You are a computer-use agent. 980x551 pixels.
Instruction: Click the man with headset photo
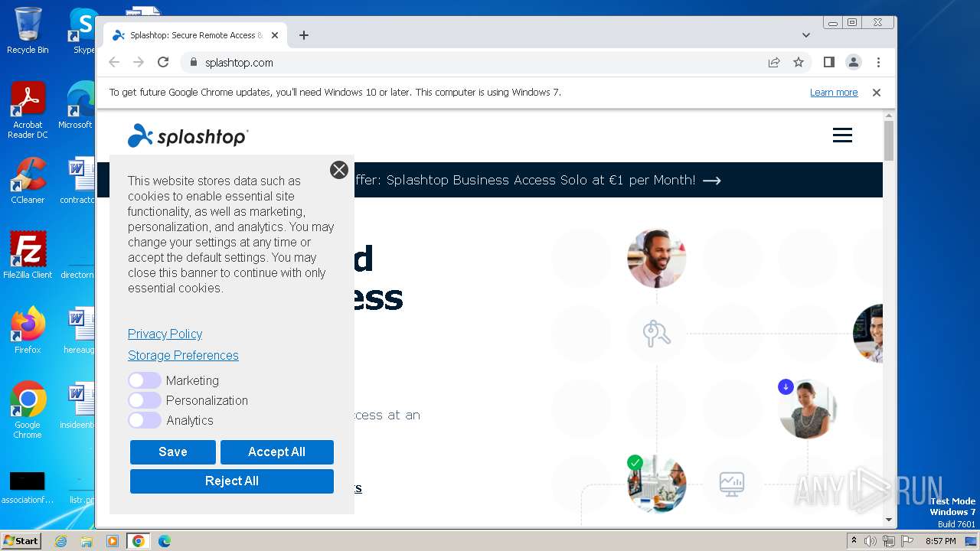(x=656, y=258)
